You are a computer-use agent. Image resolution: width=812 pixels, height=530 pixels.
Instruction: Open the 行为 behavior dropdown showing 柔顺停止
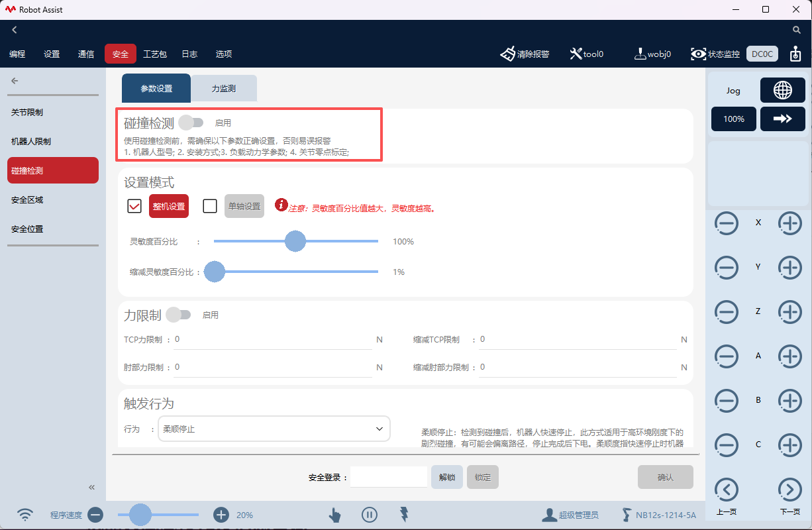tap(274, 429)
